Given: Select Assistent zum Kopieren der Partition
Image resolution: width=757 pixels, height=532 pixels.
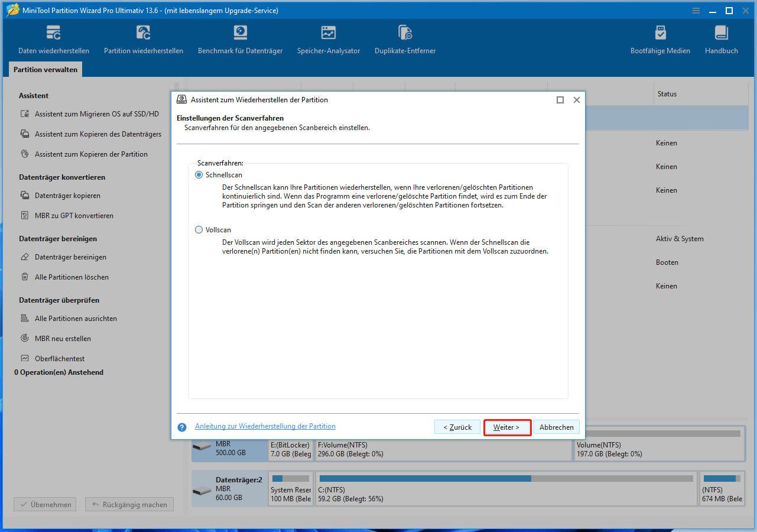Looking at the screenshot, I should click(90, 154).
